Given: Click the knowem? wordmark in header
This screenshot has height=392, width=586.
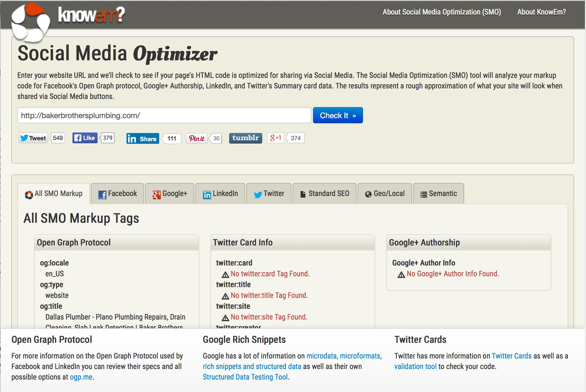Looking at the screenshot, I should [x=91, y=14].
